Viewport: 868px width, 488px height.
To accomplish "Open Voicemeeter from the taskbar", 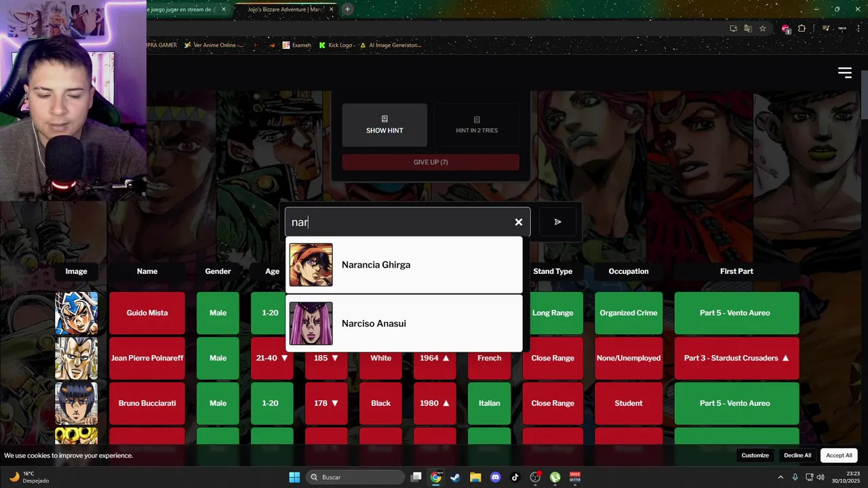I will (x=575, y=477).
